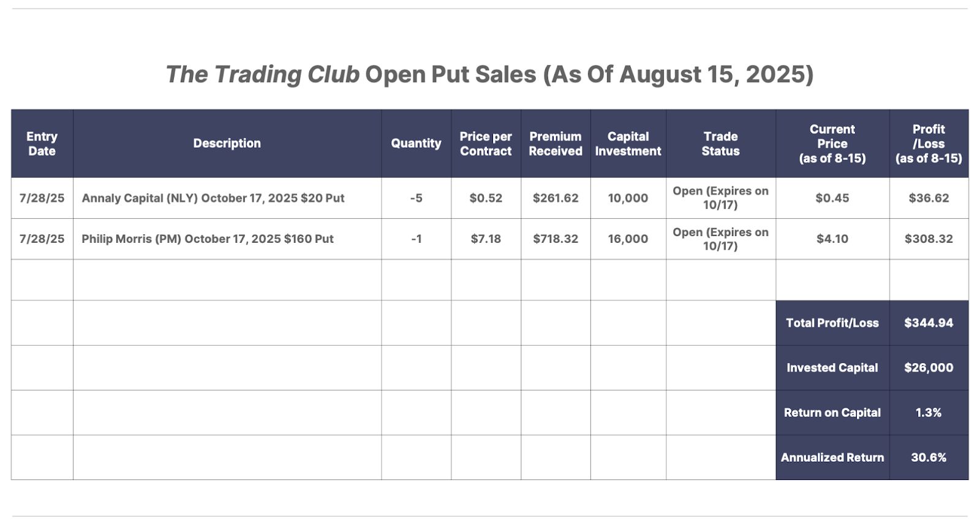Image resolution: width=980 pixels, height=526 pixels.
Task: Click the $36.62 profit cell
Action: pyautogui.click(x=929, y=198)
